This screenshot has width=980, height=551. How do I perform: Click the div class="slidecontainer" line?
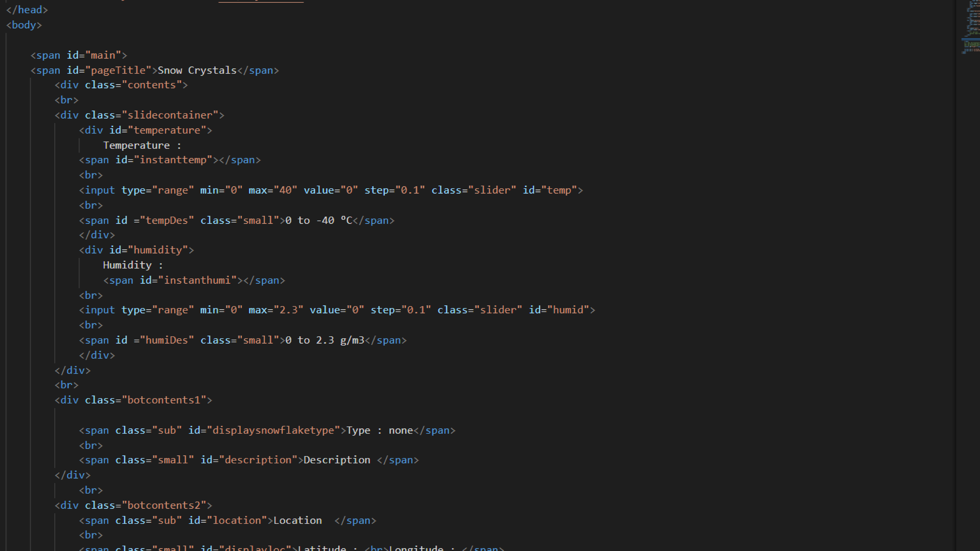click(x=140, y=115)
